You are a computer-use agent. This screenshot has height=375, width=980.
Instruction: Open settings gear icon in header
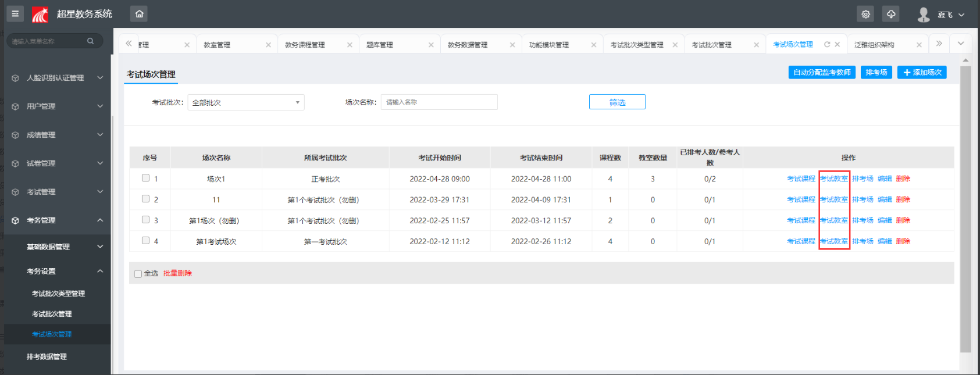[x=865, y=14]
